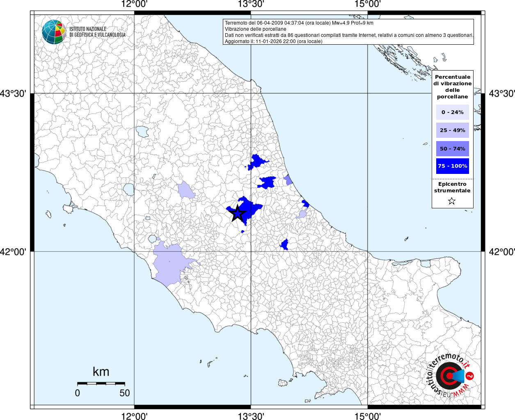Click the Istituto Nazionale di Geofisica text
The image size is (515, 420).
97,32
